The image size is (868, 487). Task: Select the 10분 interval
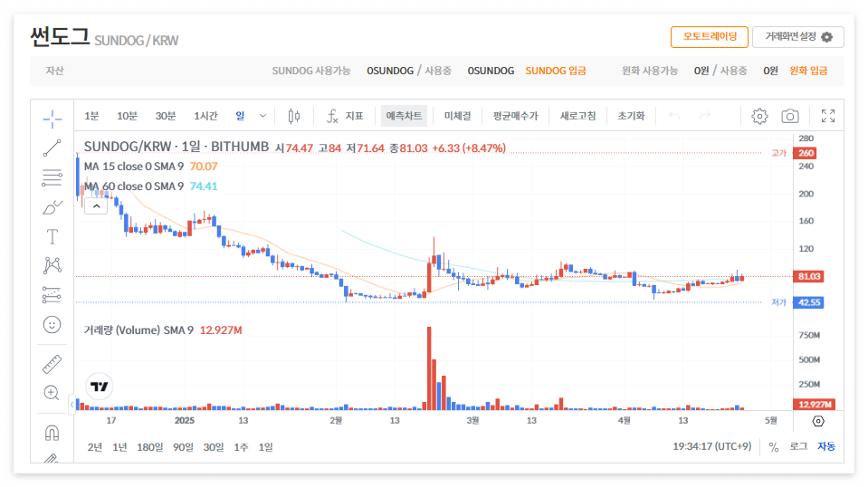coord(127,116)
